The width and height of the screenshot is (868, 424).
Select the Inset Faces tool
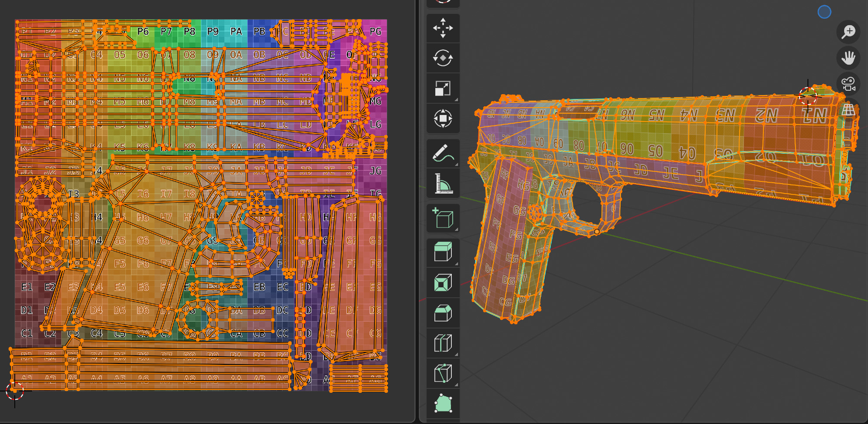pos(443,283)
